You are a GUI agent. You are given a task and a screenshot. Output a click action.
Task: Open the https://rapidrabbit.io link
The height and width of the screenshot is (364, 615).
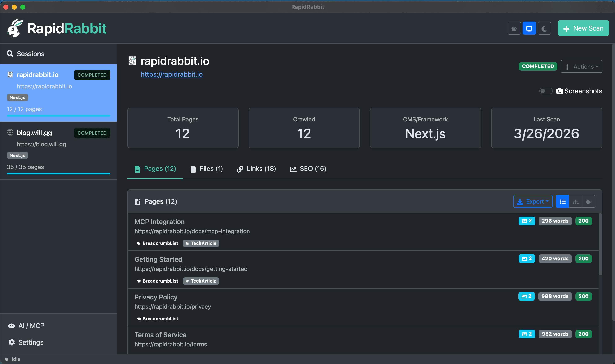[172, 74]
